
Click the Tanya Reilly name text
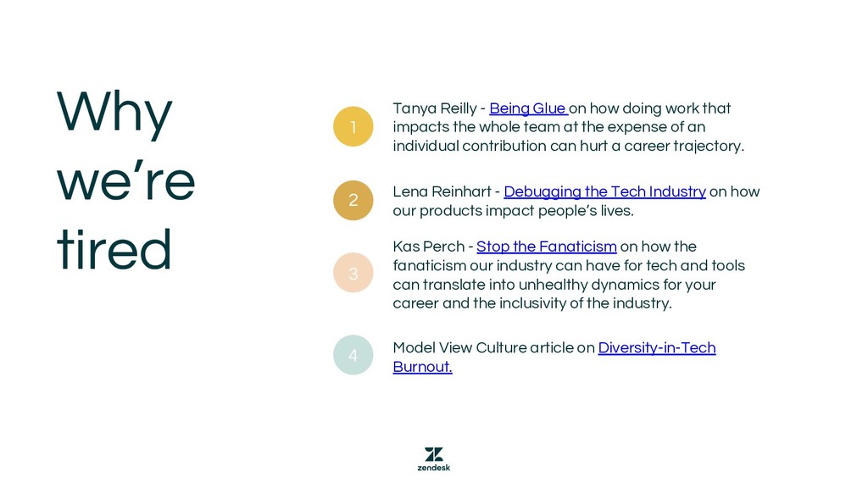pos(435,108)
